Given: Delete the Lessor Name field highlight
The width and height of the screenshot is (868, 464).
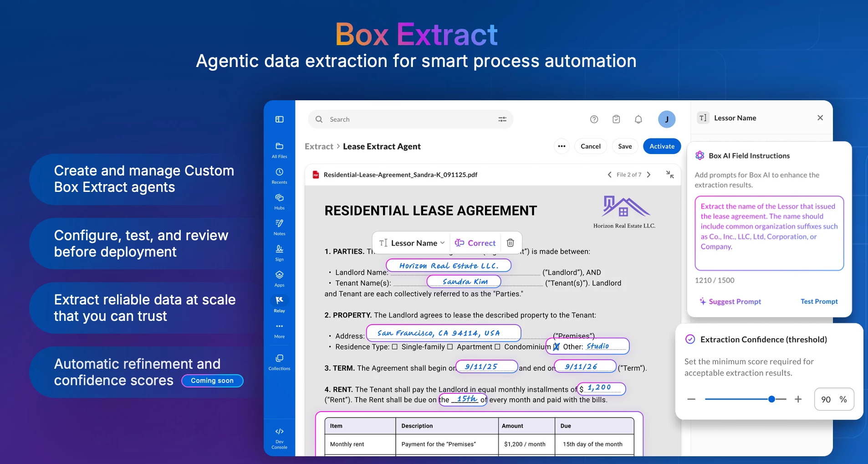Looking at the screenshot, I should [x=511, y=243].
